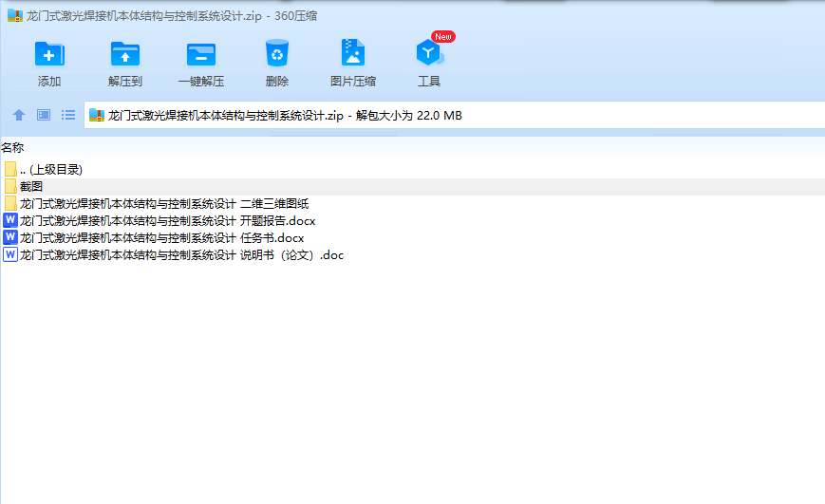825x504 pixels.
Task: Click the 删除 label text
Action: click(277, 81)
